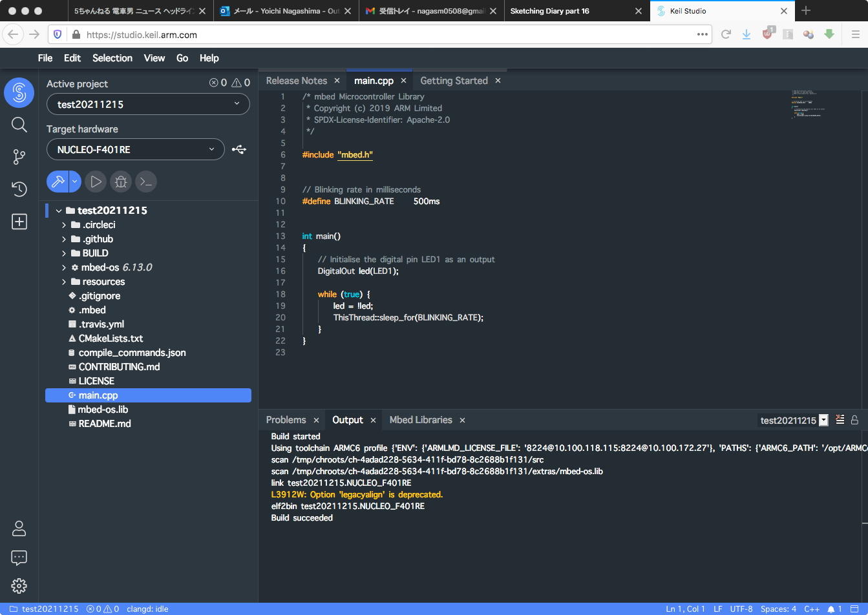The width and height of the screenshot is (868, 615).
Task: Open the Target hardware dropdown NUCLEO-F401RE
Action: click(136, 149)
